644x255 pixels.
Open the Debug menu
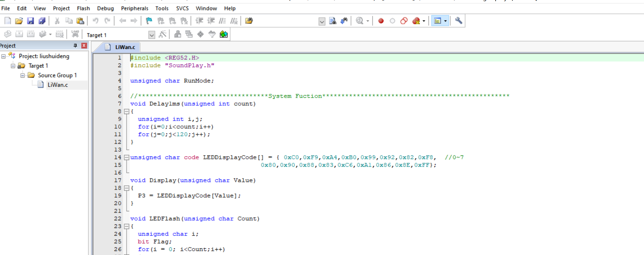click(x=105, y=8)
